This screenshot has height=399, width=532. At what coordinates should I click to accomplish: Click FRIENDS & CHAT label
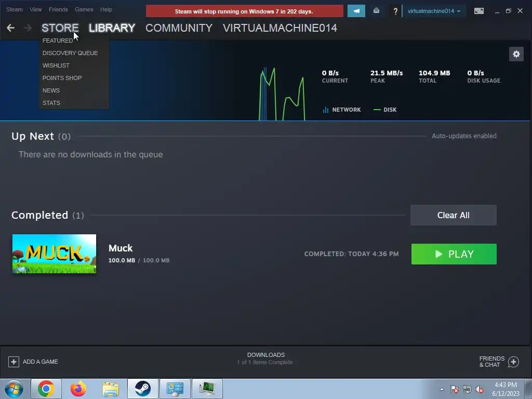[491, 362]
